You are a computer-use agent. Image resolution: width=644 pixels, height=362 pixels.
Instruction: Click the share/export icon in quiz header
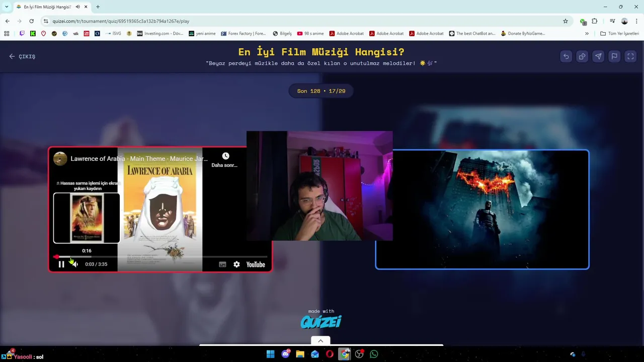[x=582, y=56]
